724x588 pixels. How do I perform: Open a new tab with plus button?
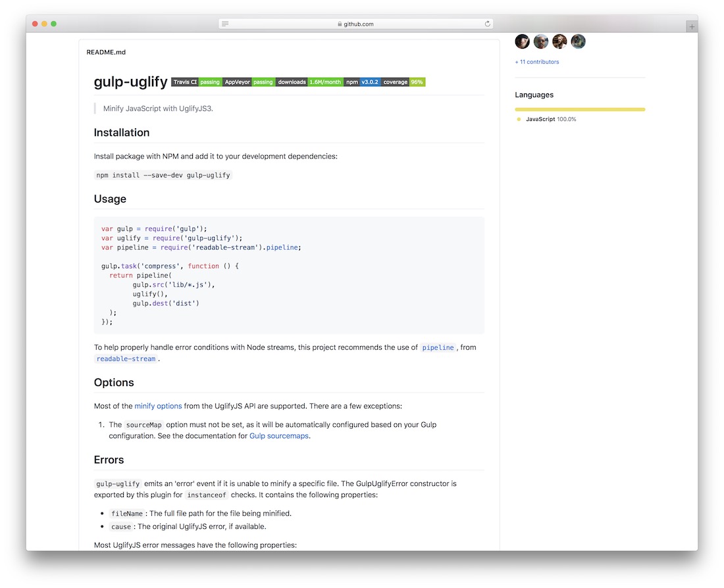pos(692,26)
